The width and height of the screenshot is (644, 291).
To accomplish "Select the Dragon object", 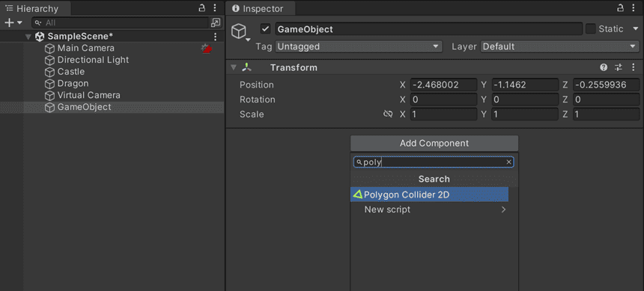I will click(73, 84).
